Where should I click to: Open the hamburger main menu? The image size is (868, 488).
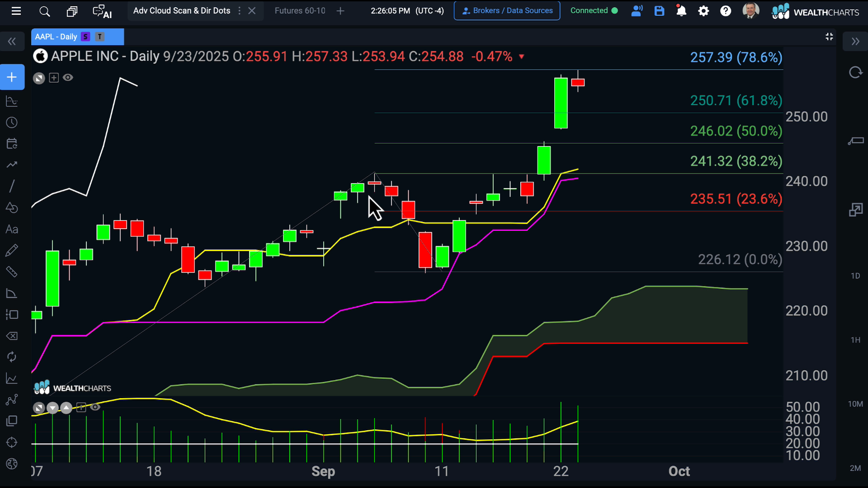pos(16,11)
